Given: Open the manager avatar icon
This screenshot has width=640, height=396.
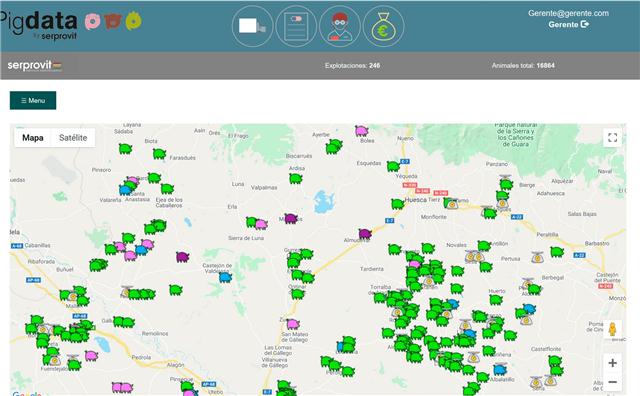Looking at the screenshot, I should coord(340,26).
